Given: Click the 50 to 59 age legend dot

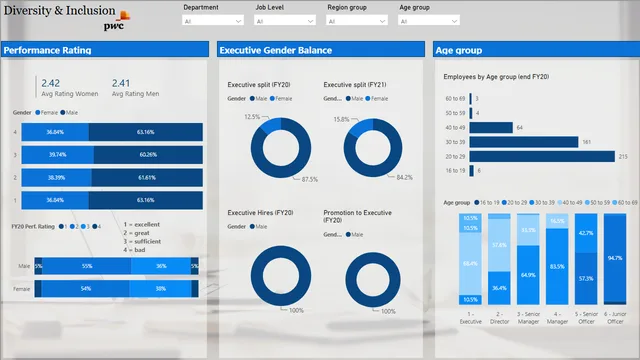Looking at the screenshot, I should coord(587,202).
